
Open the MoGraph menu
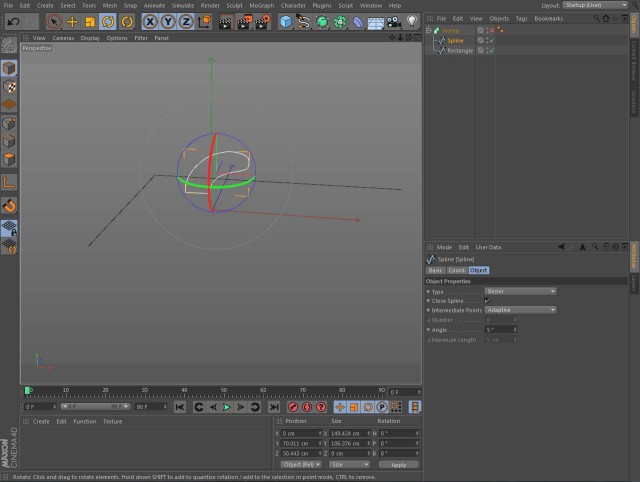[262, 5]
